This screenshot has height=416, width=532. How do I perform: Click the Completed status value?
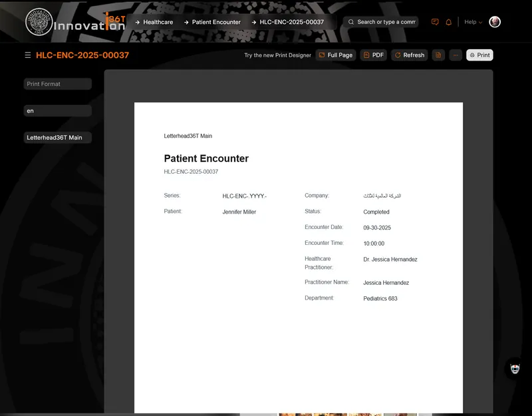(x=376, y=212)
